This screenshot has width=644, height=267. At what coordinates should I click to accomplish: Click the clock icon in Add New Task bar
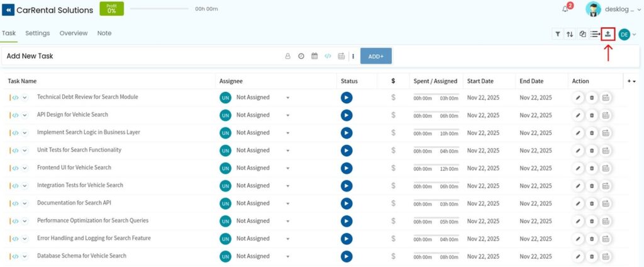(x=301, y=56)
